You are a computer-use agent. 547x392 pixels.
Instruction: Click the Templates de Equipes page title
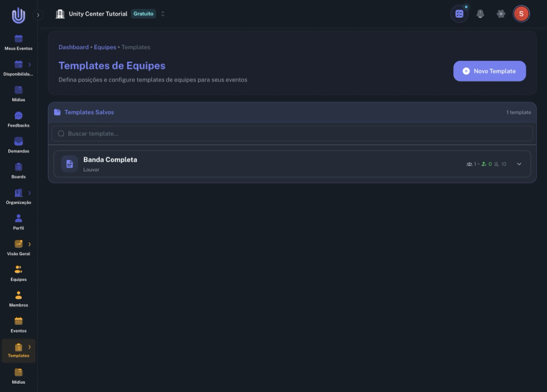click(112, 66)
